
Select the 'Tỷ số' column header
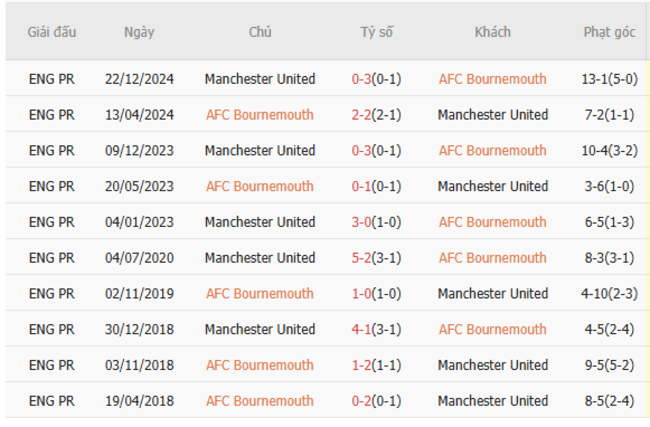pyautogui.click(x=377, y=32)
